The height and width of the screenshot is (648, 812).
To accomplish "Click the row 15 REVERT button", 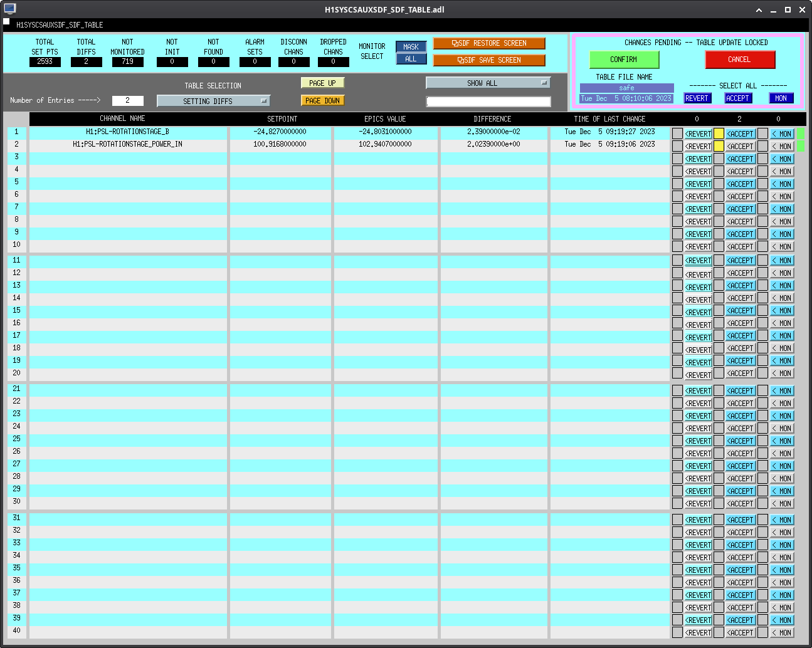I will pyautogui.click(x=699, y=312).
